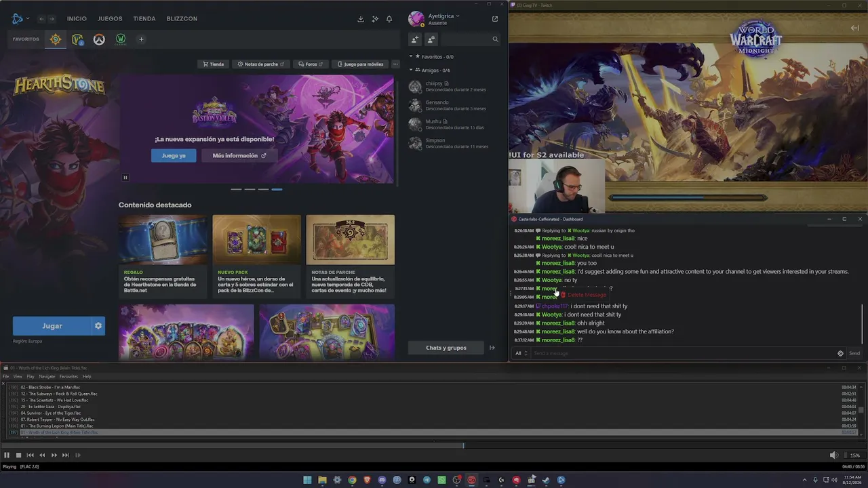Viewport: 868px width, 488px height.
Task: Open the WoW Classic favorites icon
Action: click(x=121, y=39)
